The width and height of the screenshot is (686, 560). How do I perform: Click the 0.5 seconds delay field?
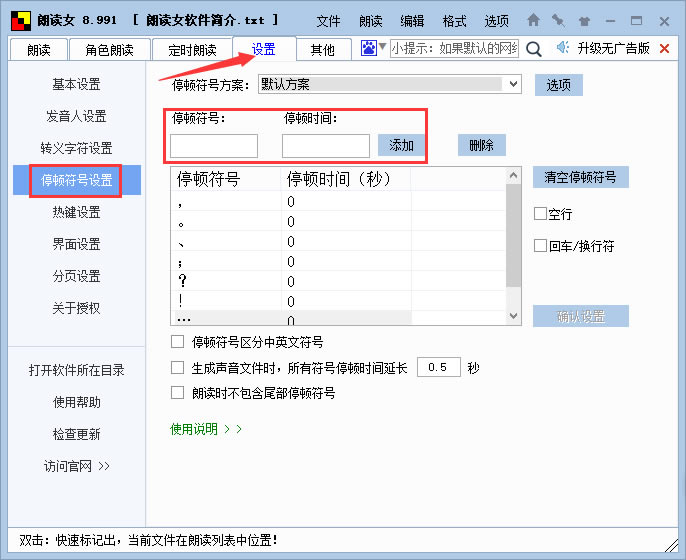(439, 367)
